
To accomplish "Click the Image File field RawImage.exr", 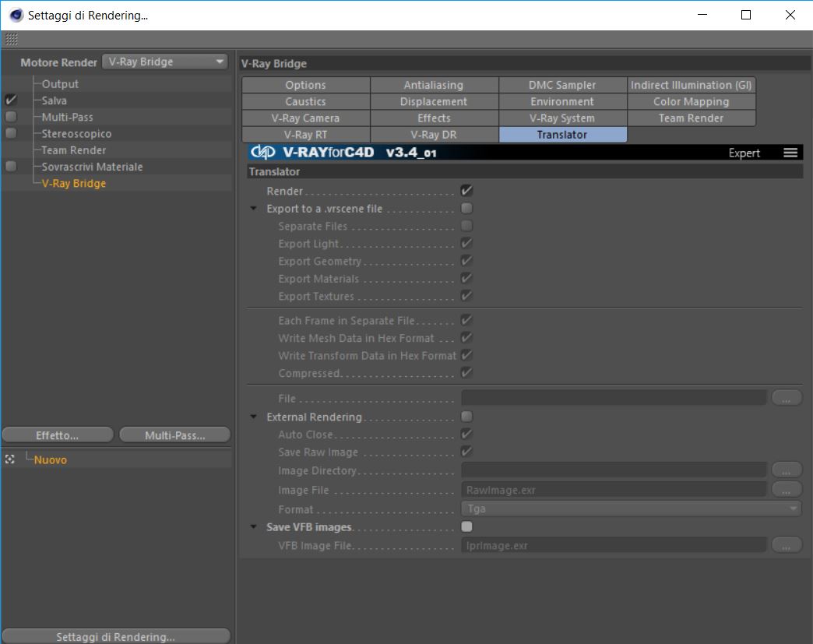I will (614, 490).
